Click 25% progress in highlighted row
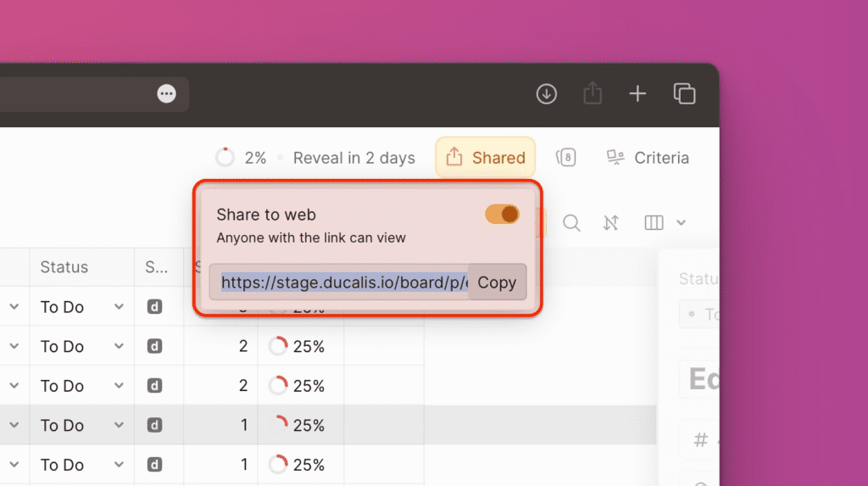The width and height of the screenshot is (868, 486). pos(298,425)
